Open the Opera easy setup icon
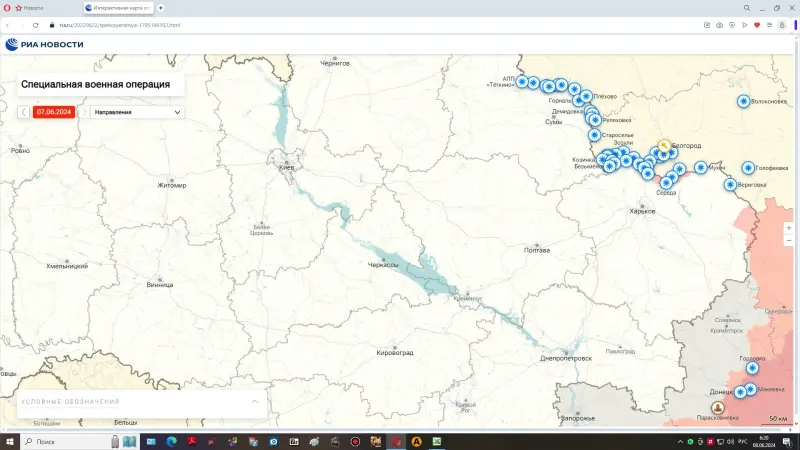This screenshot has height=450, width=800. tap(769, 25)
